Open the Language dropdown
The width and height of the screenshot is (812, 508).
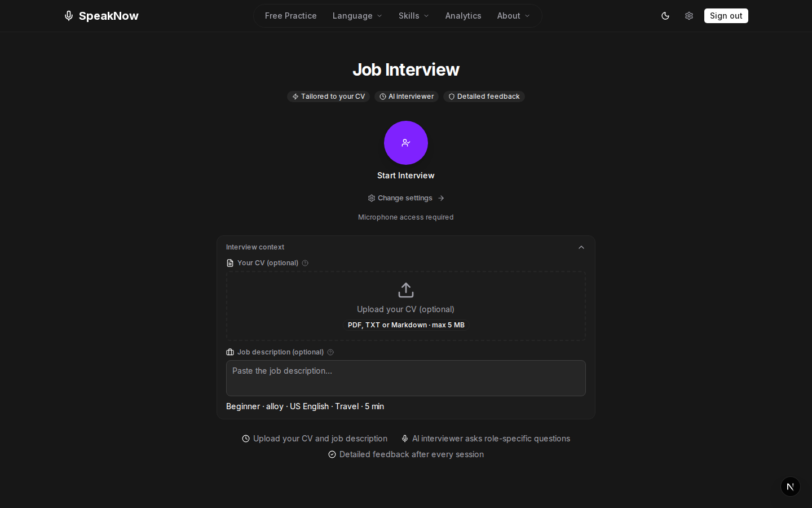357,16
